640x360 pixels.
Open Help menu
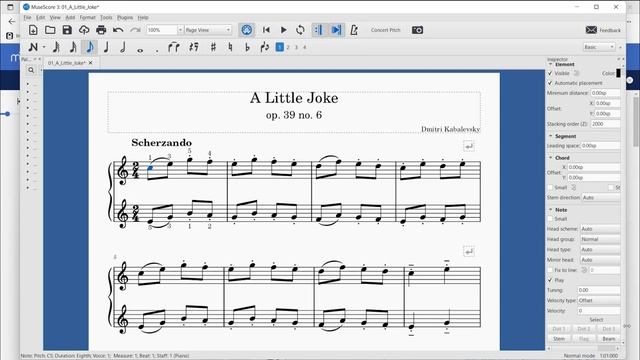(x=143, y=18)
